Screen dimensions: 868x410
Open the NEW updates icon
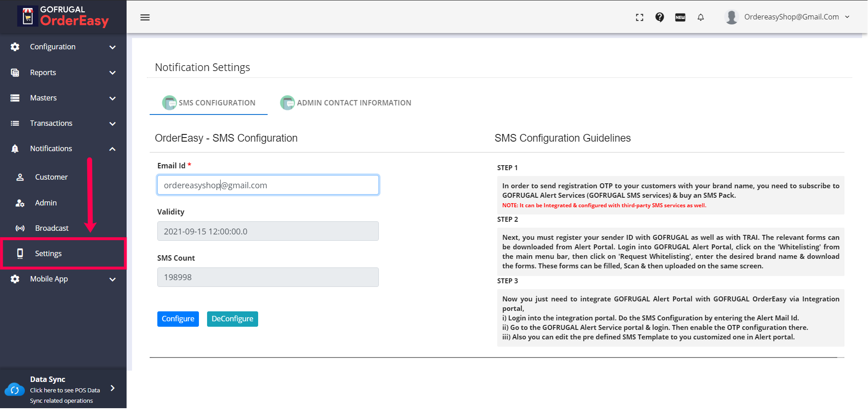(x=680, y=17)
